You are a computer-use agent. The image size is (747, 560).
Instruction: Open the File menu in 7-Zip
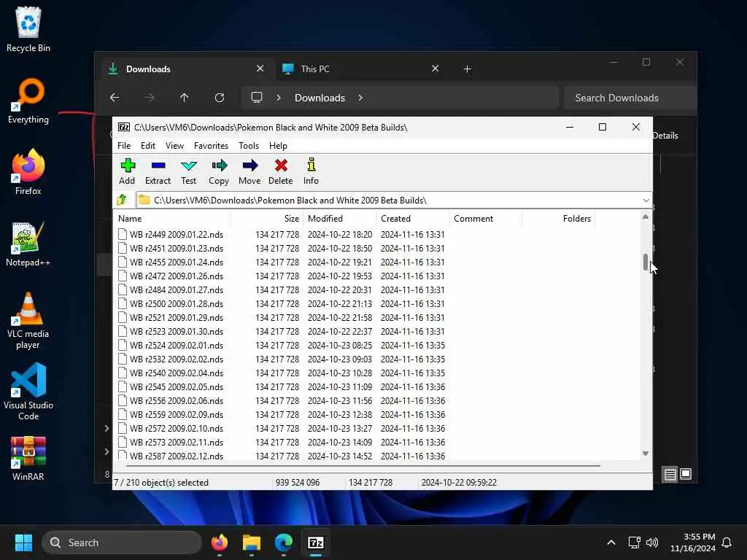[x=124, y=146]
